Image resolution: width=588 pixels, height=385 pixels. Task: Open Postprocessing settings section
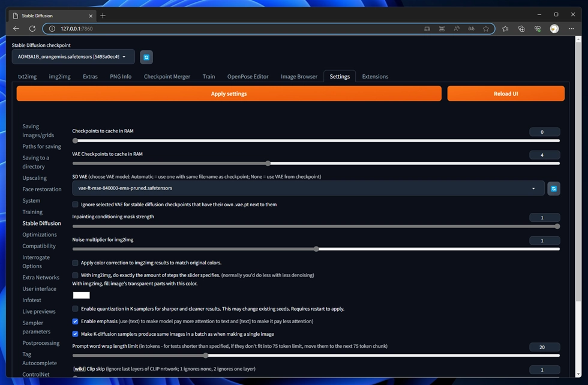click(x=41, y=343)
